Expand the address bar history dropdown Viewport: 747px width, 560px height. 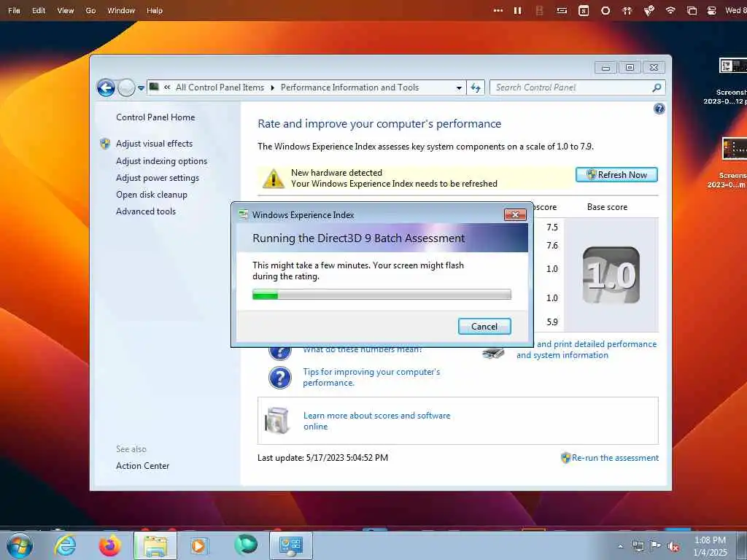pyautogui.click(x=459, y=87)
